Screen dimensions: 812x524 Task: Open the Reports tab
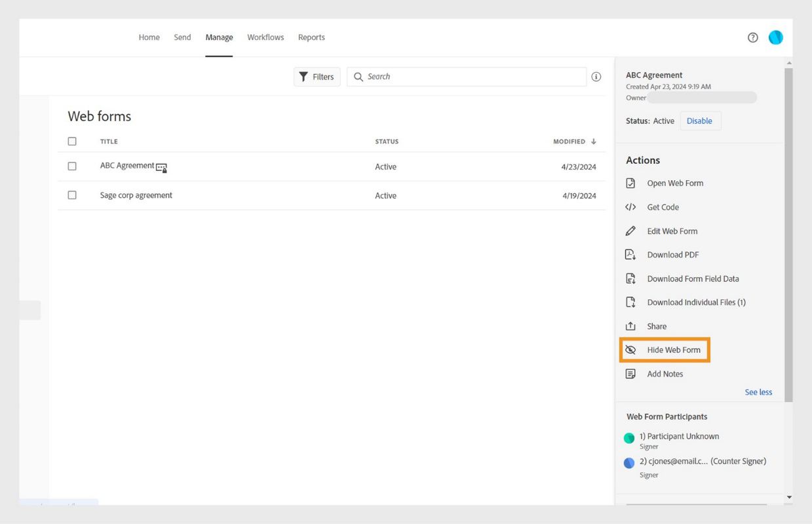coord(311,37)
